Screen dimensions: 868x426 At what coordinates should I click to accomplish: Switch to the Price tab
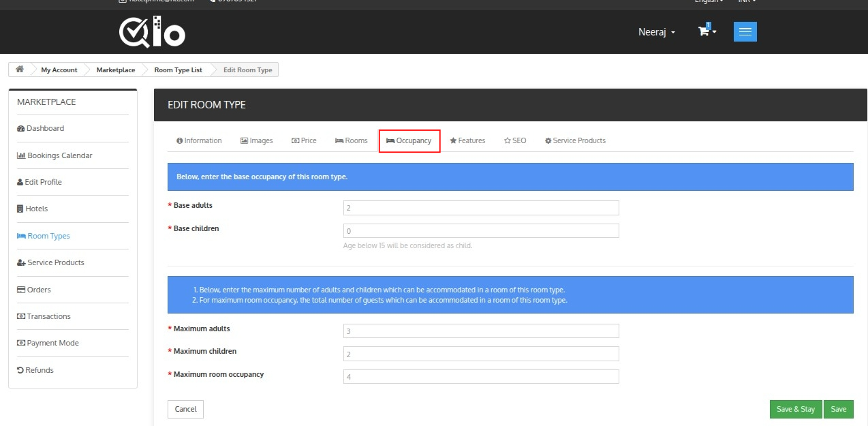304,140
